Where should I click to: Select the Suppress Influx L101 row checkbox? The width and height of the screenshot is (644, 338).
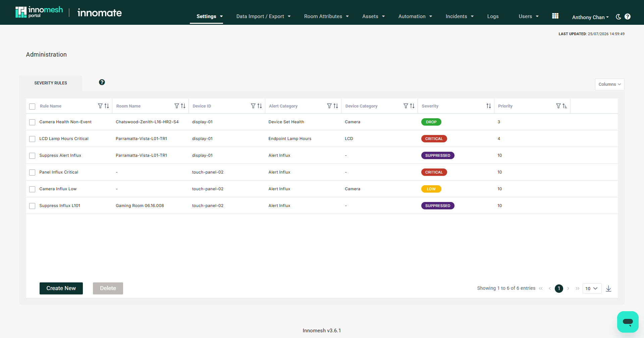click(x=32, y=206)
